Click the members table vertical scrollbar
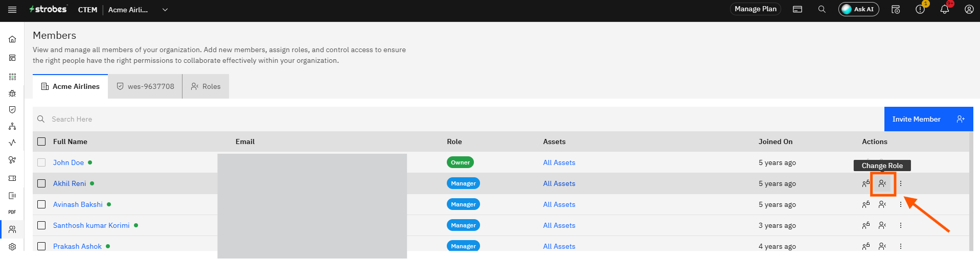Image resolution: width=980 pixels, height=259 pixels. pyautogui.click(x=971, y=191)
